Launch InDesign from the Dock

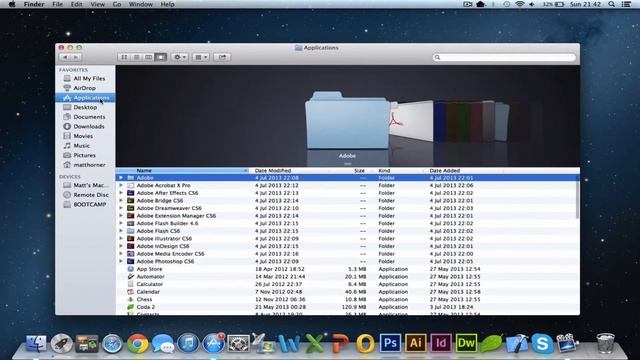pos(441,343)
